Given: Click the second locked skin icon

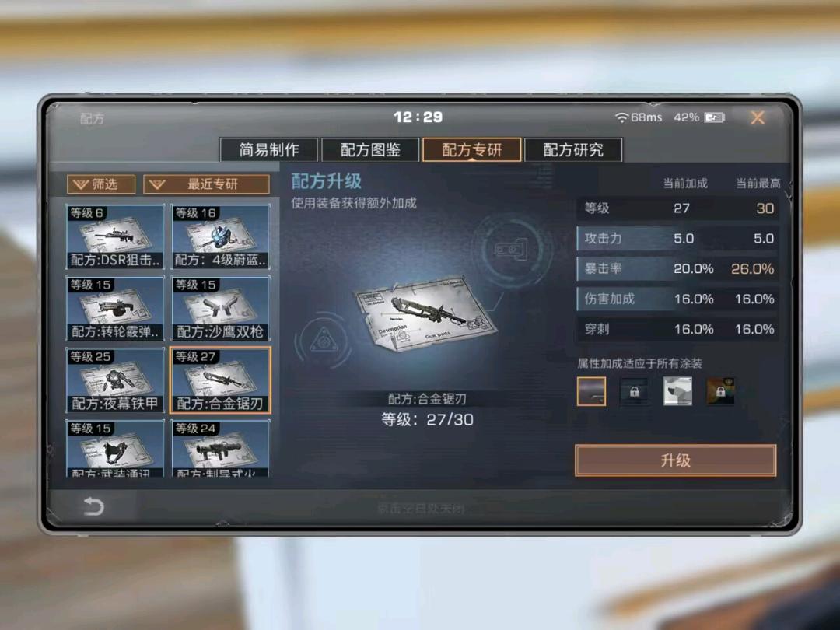Looking at the screenshot, I should (635, 391).
